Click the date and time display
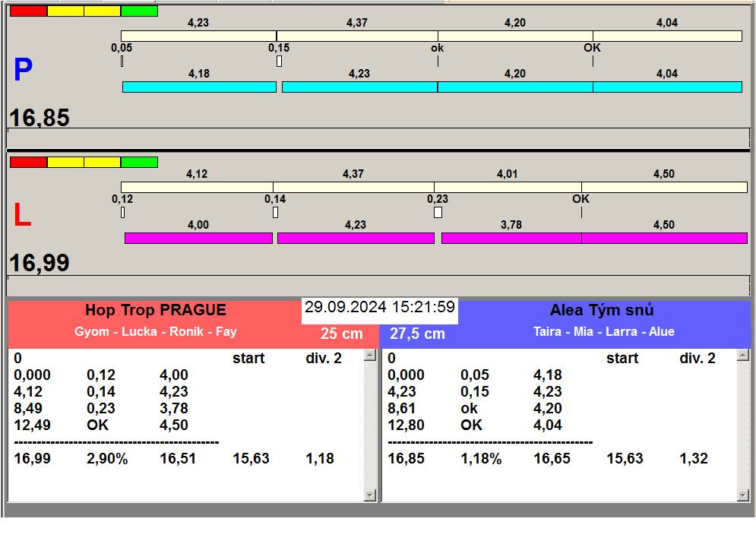This screenshot has height=544, width=756. coord(379,308)
